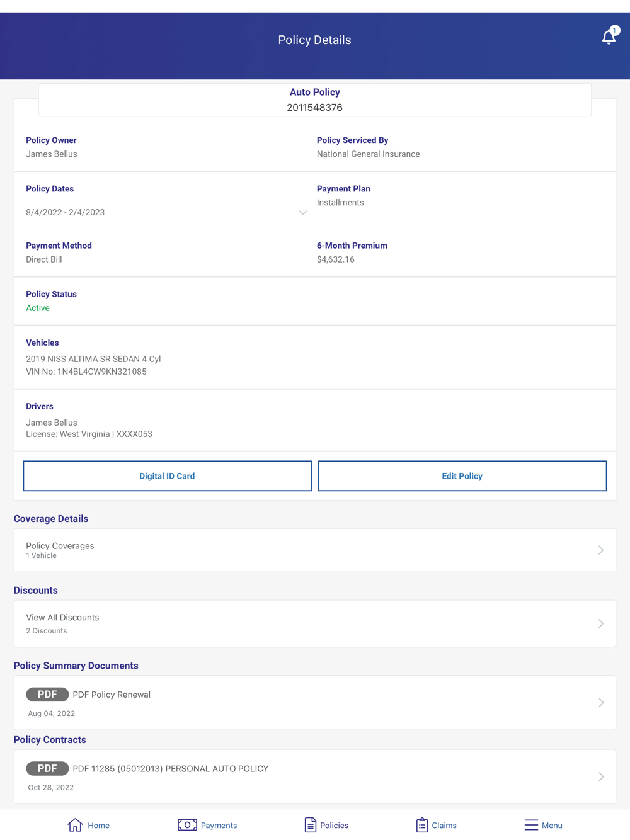Expand the Policy Dates dropdown
The width and height of the screenshot is (630, 840).
click(302, 213)
